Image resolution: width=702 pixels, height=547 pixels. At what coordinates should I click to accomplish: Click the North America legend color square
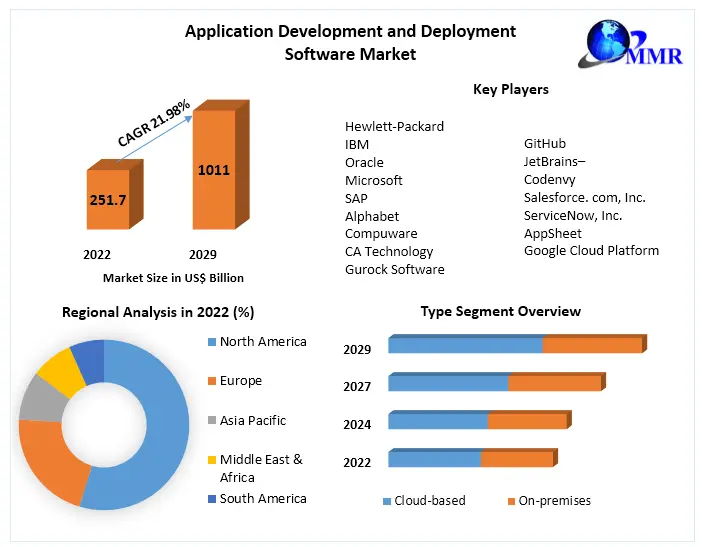coord(210,342)
